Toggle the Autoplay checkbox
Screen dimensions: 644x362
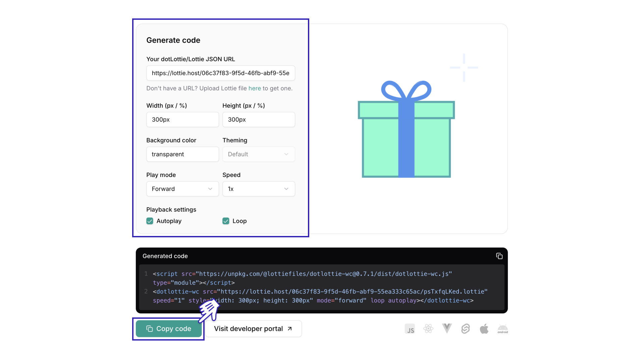(150, 221)
